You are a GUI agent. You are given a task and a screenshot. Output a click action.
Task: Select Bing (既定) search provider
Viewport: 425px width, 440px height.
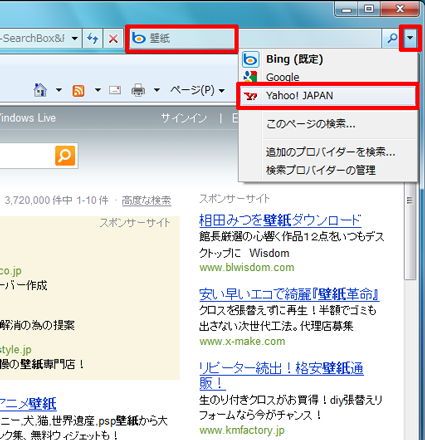coord(328,59)
